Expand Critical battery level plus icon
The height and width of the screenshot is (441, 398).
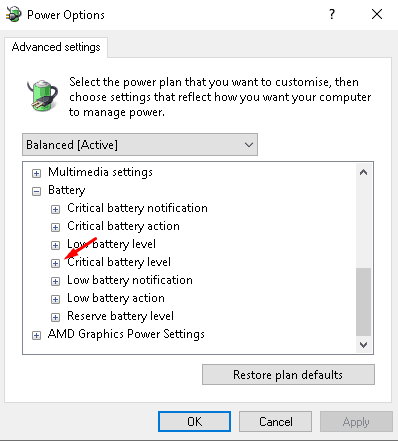(x=55, y=263)
